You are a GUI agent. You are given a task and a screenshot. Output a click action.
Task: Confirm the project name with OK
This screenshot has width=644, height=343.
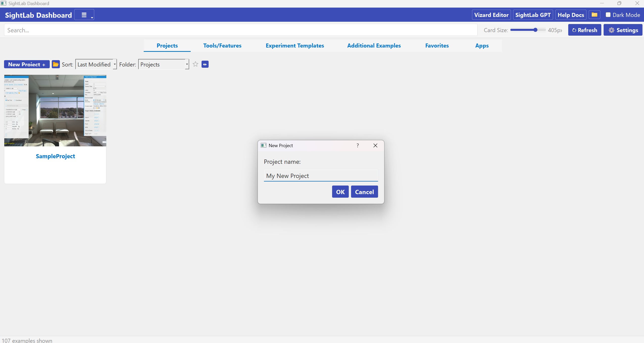tap(340, 192)
